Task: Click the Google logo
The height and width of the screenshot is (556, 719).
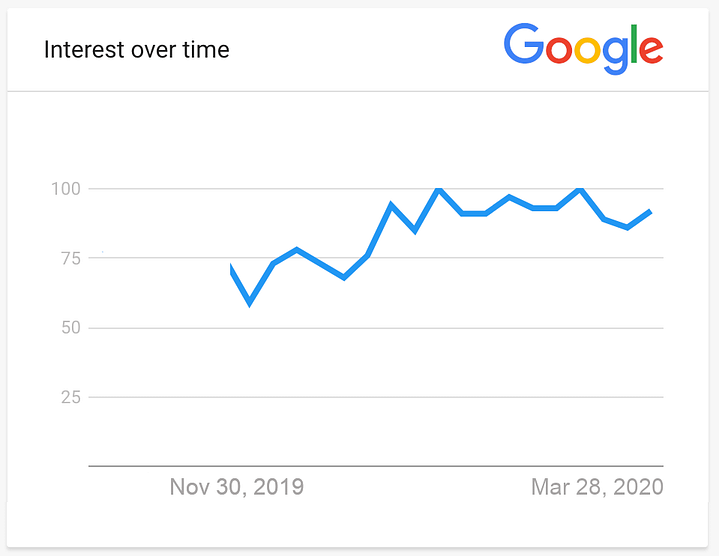Action: point(583,49)
